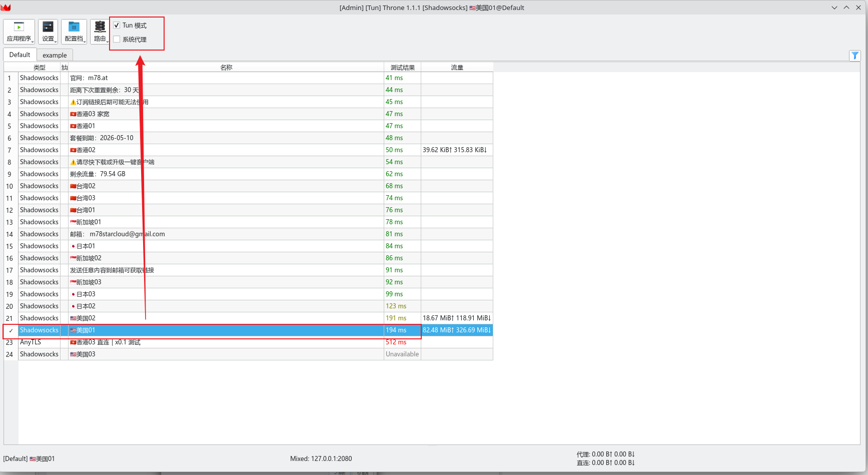
Task: Click the [Default] 美国01 status label
Action: pyautogui.click(x=29, y=458)
